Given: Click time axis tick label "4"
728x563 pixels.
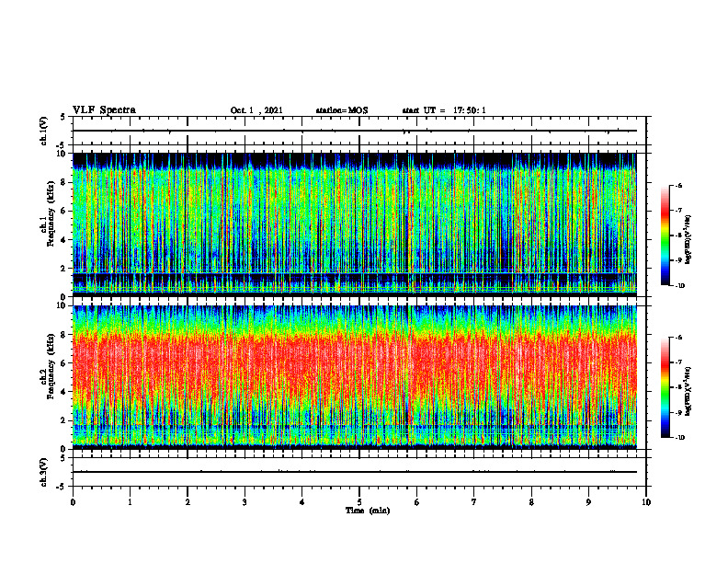Looking at the screenshot, I should coord(302,502).
